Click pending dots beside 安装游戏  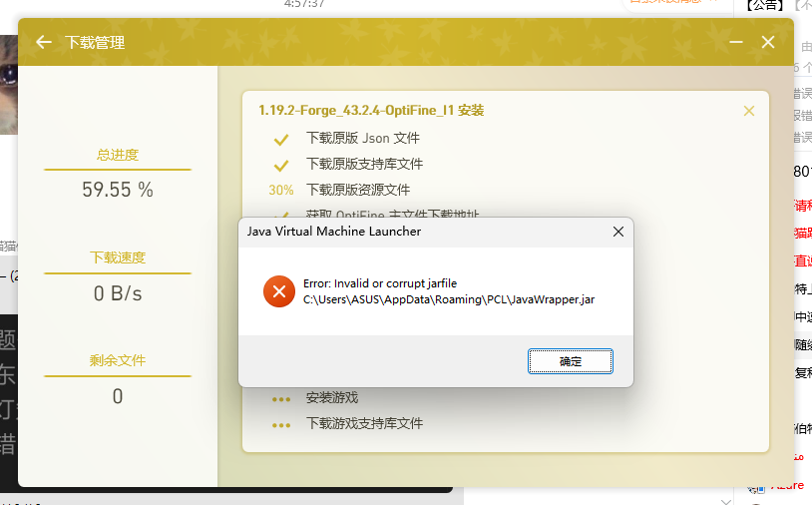281,399
